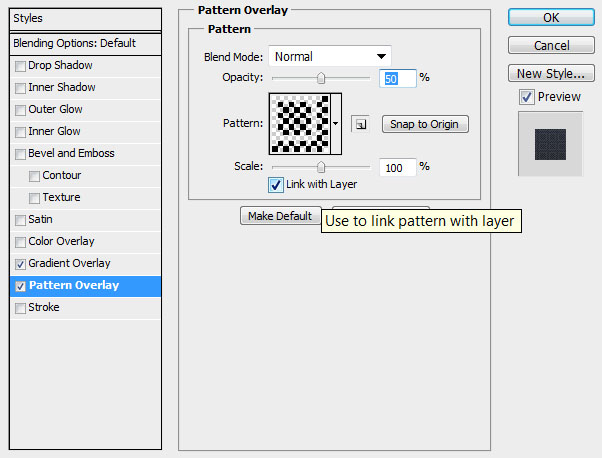602x458 pixels.
Task: Click the Snap to Origin button
Action: (x=425, y=124)
